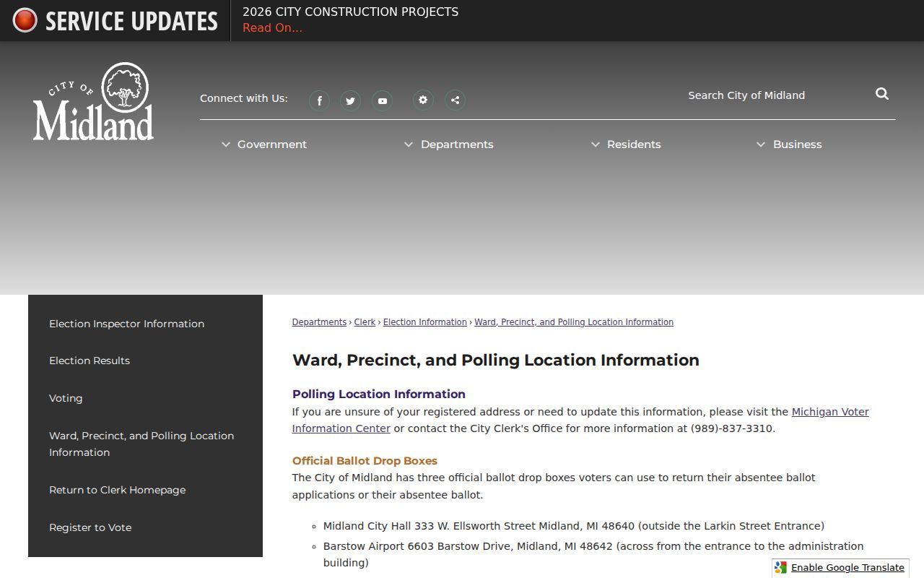This screenshot has height=578, width=924.
Task: Open the City of Midland YouTube channel
Action: [383, 100]
